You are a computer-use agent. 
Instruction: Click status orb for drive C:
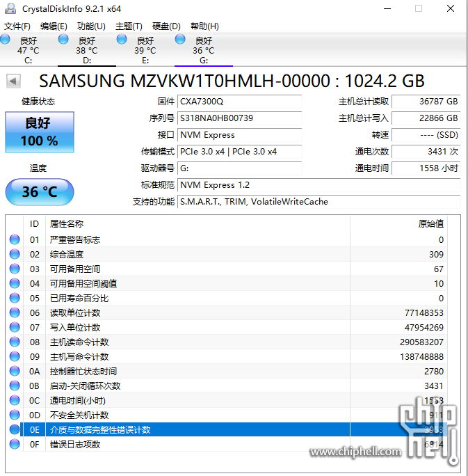[x=5, y=40]
